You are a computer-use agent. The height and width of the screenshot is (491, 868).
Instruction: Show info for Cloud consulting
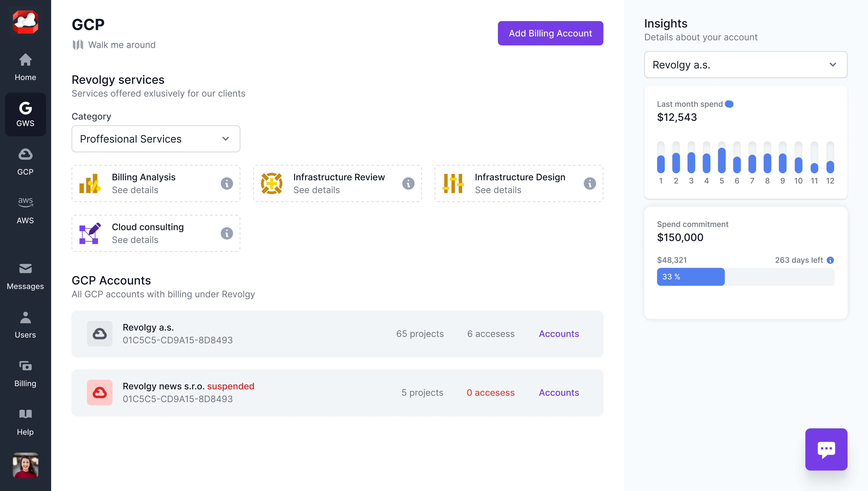(x=227, y=233)
